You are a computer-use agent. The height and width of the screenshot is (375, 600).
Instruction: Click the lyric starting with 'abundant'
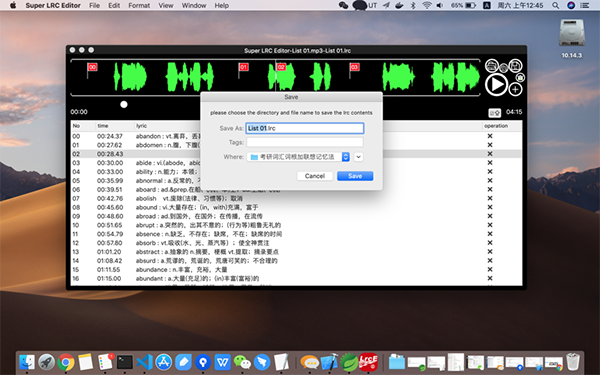[x=197, y=279]
